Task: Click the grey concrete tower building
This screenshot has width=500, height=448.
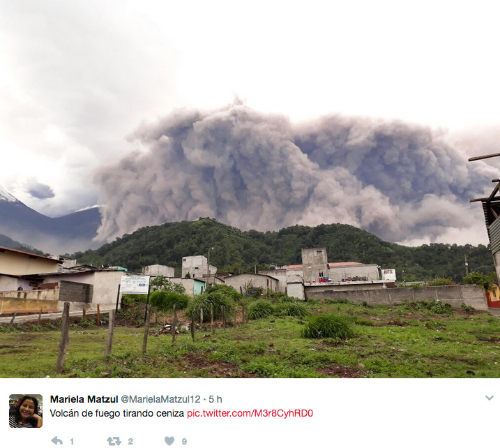Action: point(315,265)
